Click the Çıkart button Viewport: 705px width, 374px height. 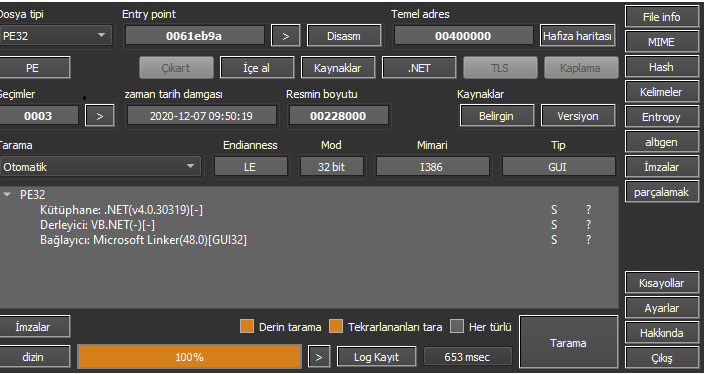click(x=176, y=68)
